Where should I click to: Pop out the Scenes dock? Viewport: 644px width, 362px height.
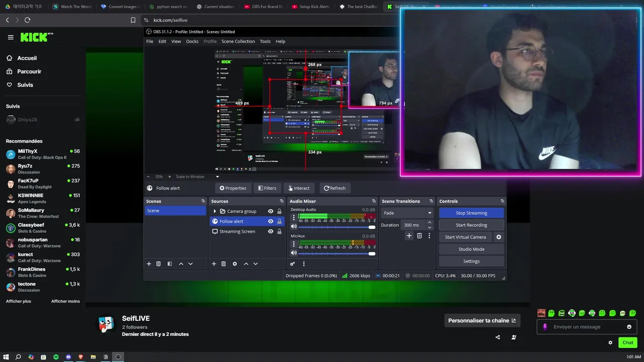click(203, 201)
